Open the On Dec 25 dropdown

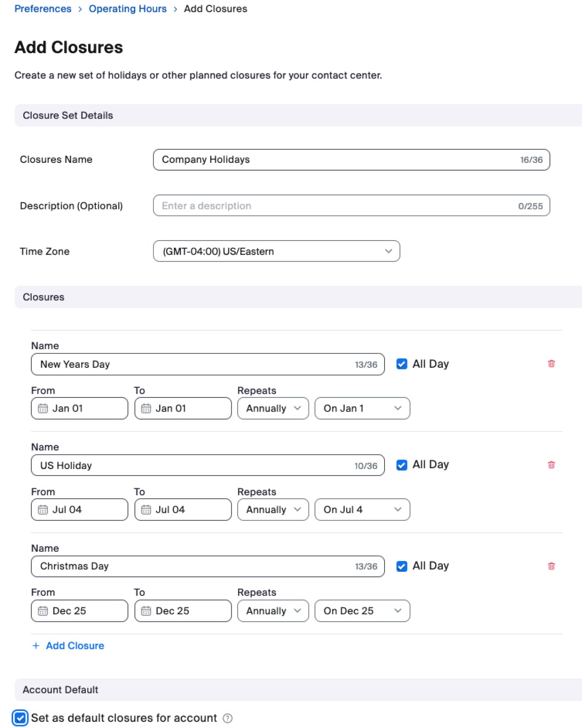(x=362, y=611)
